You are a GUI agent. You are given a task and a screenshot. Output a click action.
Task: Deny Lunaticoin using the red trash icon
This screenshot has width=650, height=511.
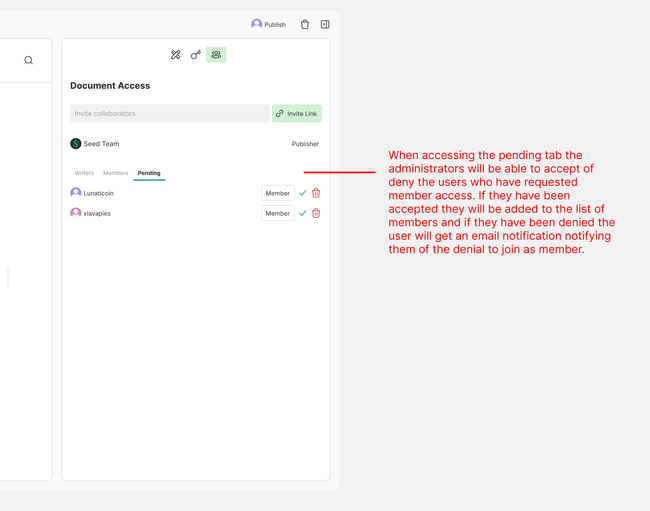pos(316,193)
